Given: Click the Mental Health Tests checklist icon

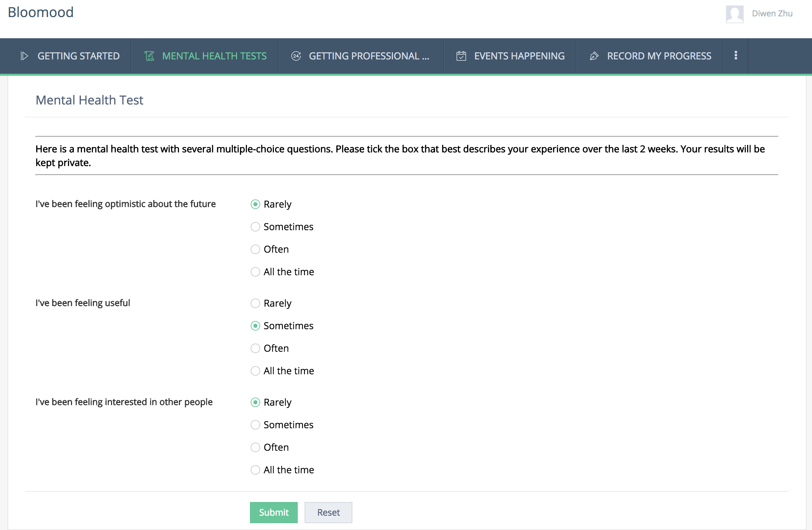Looking at the screenshot, I should 150,56.
